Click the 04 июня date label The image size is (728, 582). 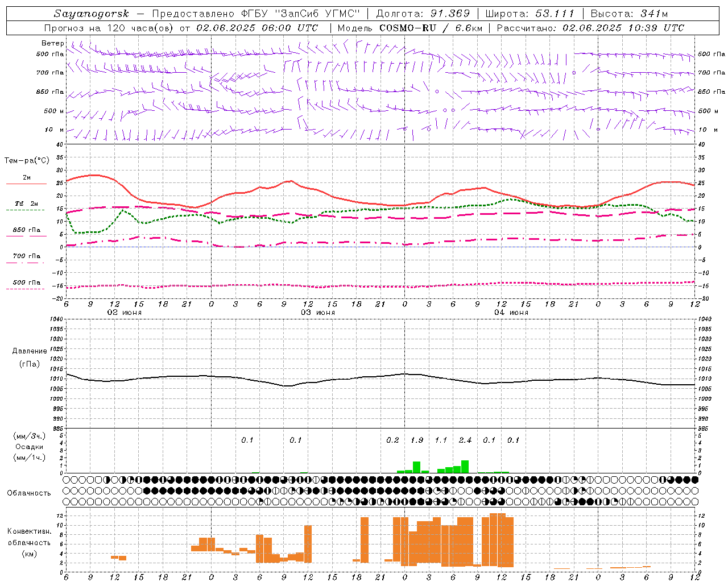point(511,313)
